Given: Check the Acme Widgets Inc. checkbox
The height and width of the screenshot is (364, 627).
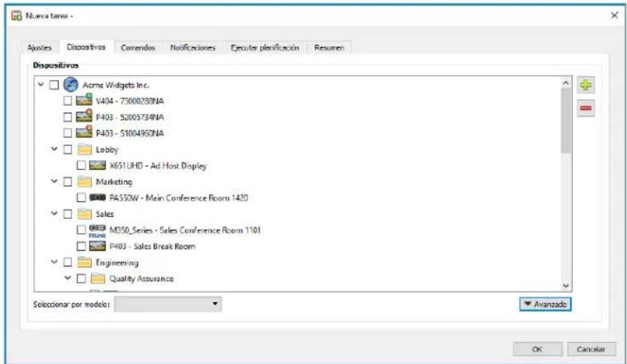Looking at the screenshot, I should tap(54, 85).
